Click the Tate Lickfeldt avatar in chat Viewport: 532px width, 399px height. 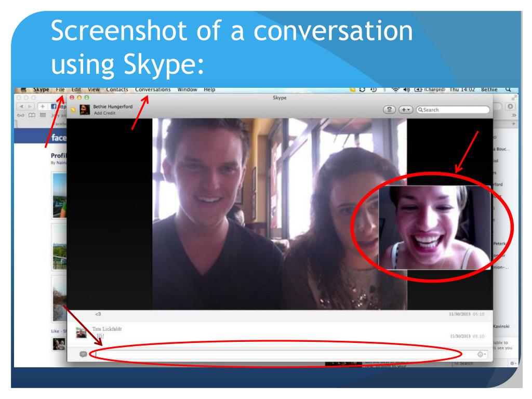(x=81, y=332)
